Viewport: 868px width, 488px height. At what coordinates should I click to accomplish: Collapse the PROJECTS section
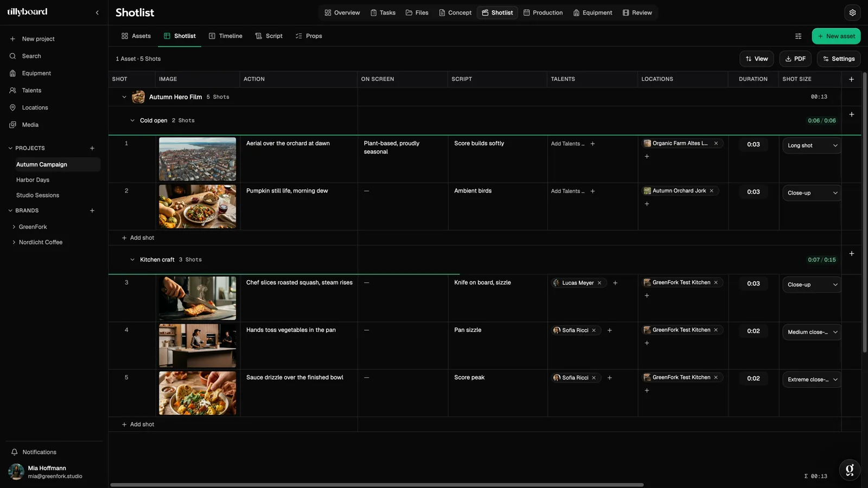tap(10, 148)
